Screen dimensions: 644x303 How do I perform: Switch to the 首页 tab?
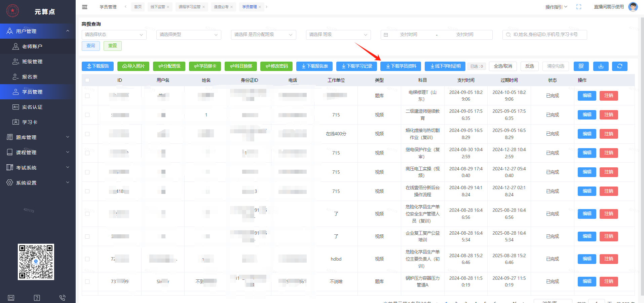click(x=138, y=7)
